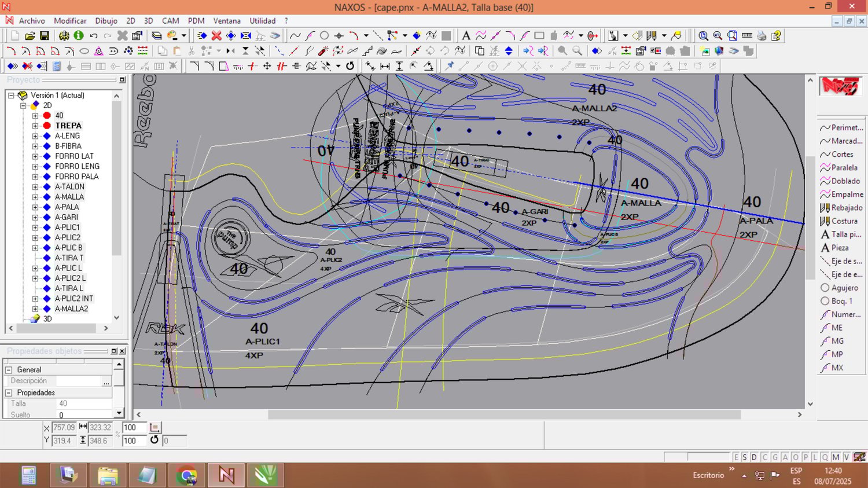Image resolution: width=868 pixels, height=488 pixels.
Task: Toggle the C indicator in status bar
Action: 764,457
